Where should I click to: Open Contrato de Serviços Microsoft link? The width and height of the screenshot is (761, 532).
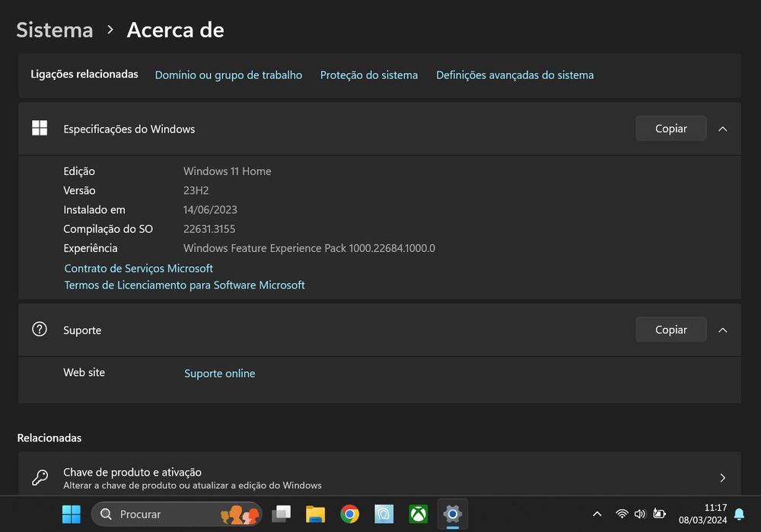(x=139, y=269)
